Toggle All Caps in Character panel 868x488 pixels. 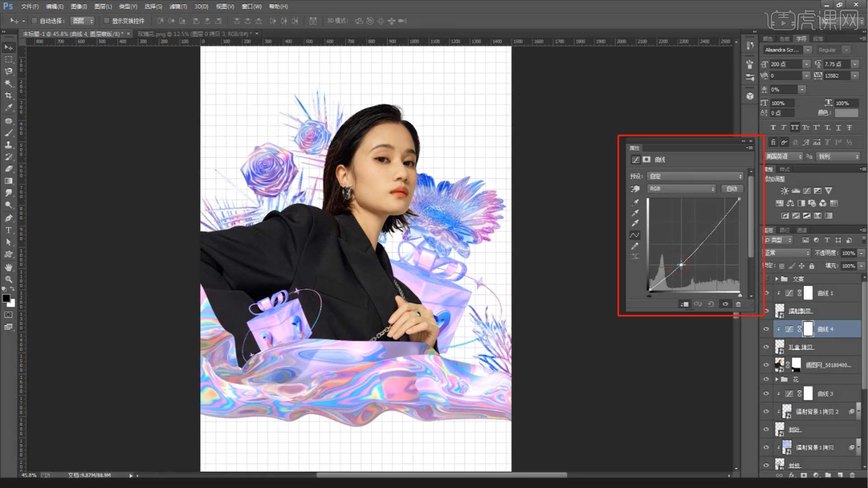click(794, 127)
